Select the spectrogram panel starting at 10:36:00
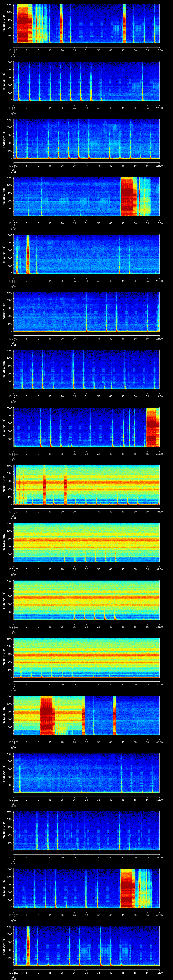This screenshot has height=980, width=173. 87,831
